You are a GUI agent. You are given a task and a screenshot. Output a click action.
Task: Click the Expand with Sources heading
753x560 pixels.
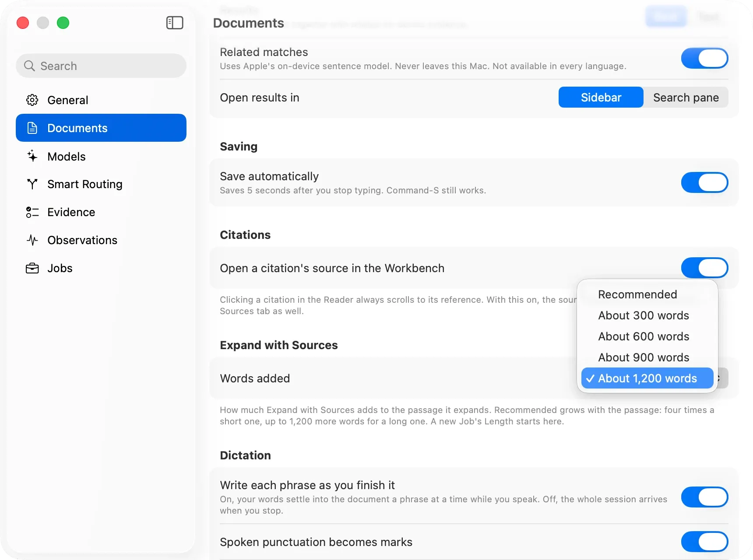pyautogui.click(x=279, y=345)
